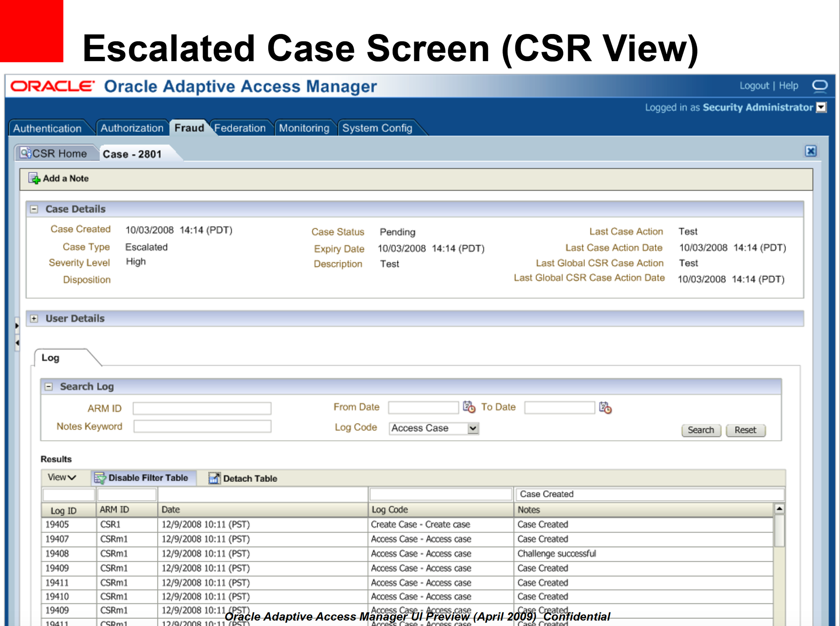Open the Log Code dropdown

click(472, 428)
